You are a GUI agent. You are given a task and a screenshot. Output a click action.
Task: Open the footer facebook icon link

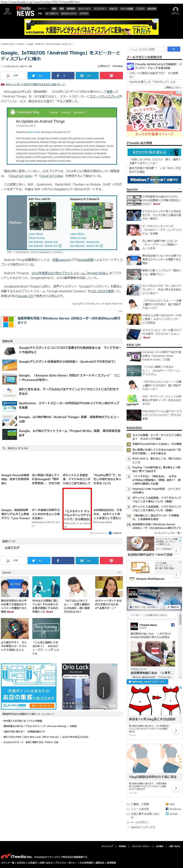(173, 809)
